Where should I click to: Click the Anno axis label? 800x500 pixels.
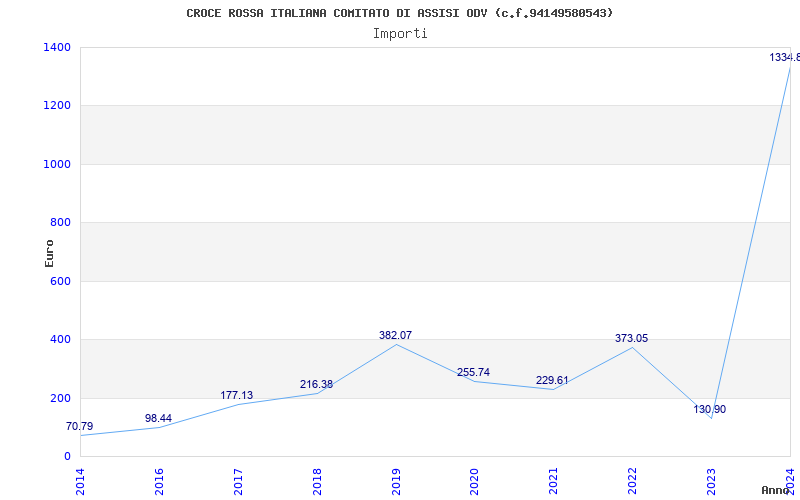tap(776, 490)
